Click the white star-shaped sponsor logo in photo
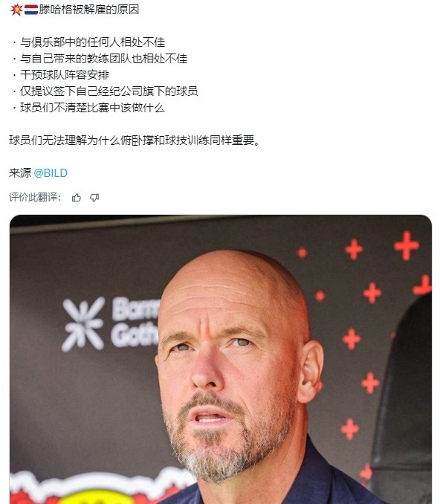440x504 pixels. [x=83, y=324]
